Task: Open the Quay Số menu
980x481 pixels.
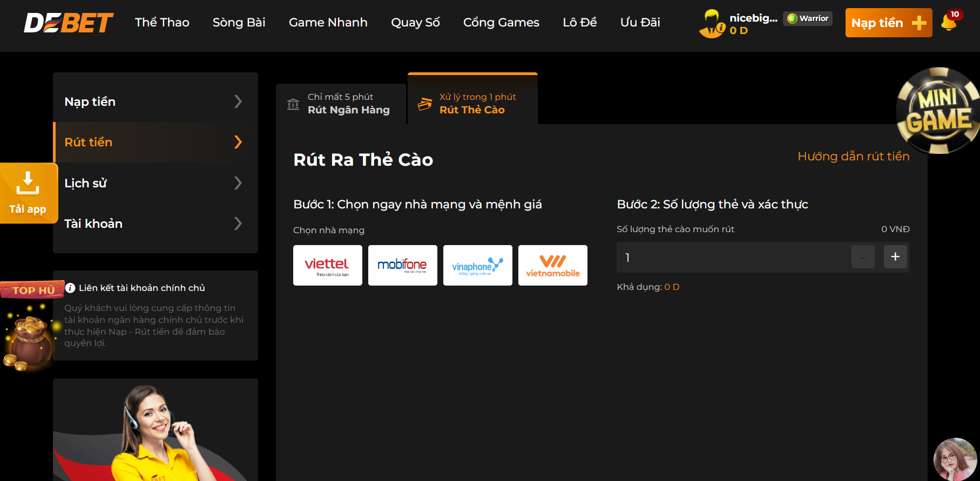Action: click(x=416, y=22)
